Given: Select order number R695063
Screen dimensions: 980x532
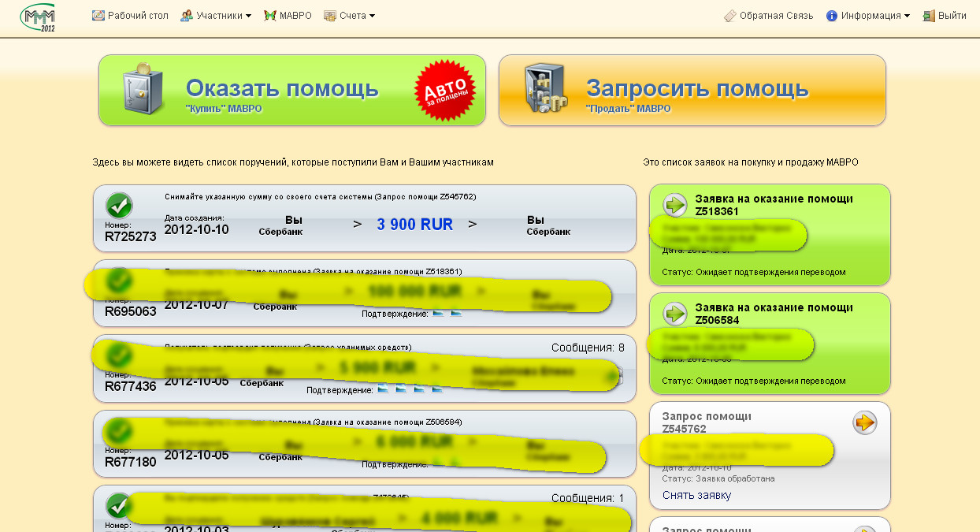Looking at the screenshot, I should click(131, 311).
